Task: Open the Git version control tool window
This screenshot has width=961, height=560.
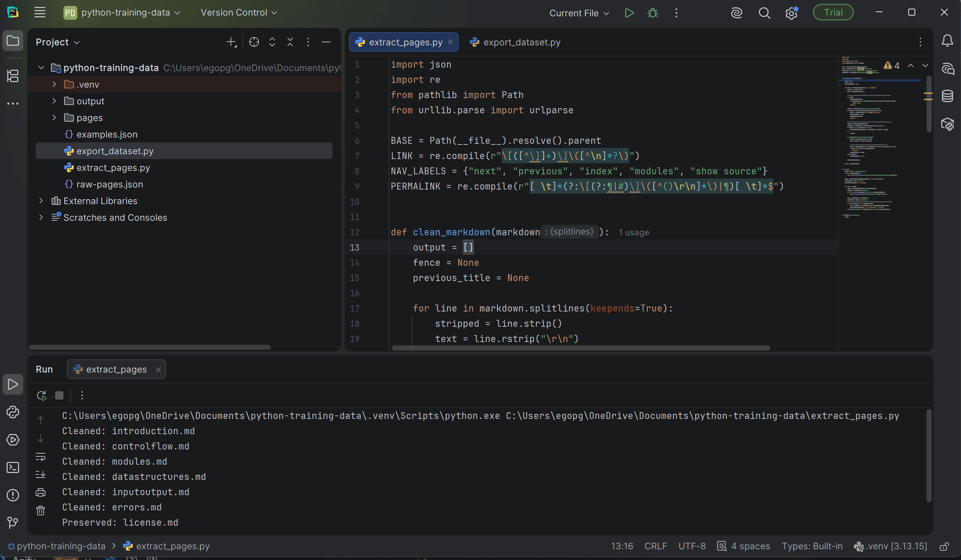Action: coord(13,522)
